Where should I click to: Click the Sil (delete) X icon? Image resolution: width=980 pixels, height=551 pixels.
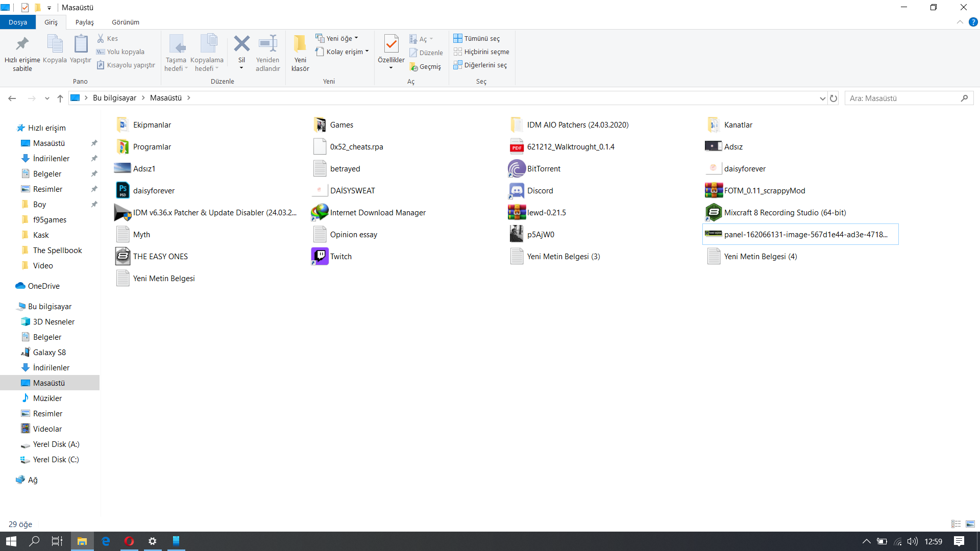coord(241,44)
